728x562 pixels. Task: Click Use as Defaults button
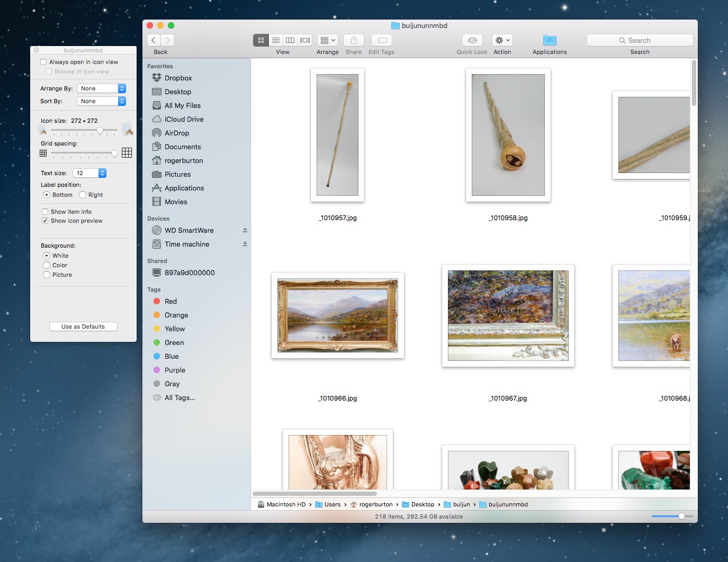click(83, 326)
